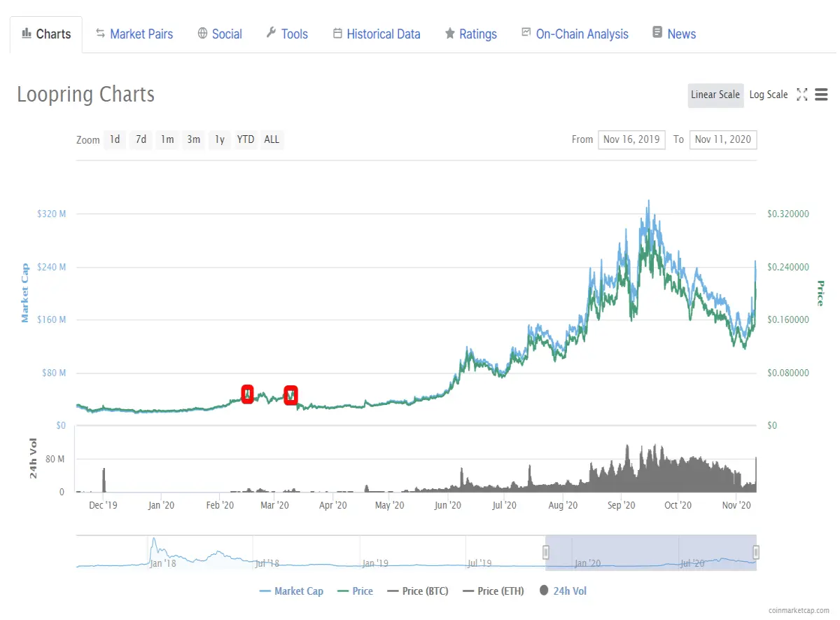Screen dimensions: 840x620
Task: Click the right navigator range handle
Action: coord(756,553)
